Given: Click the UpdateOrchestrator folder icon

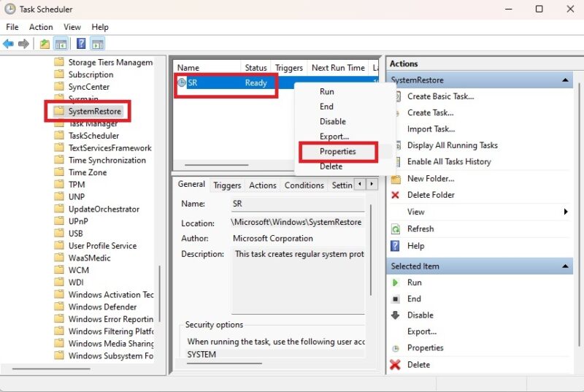Looking at the screenshot, I should (59, 209).
